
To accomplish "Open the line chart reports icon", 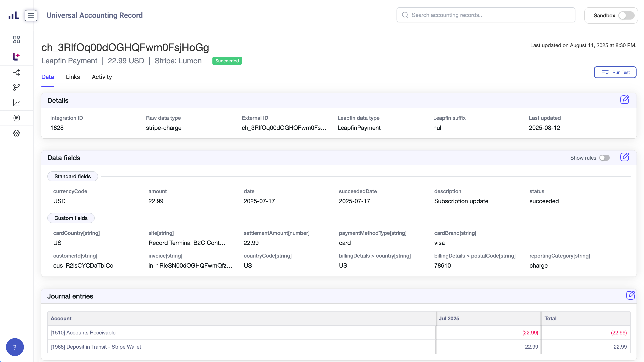I will click(x=17, y=103).
